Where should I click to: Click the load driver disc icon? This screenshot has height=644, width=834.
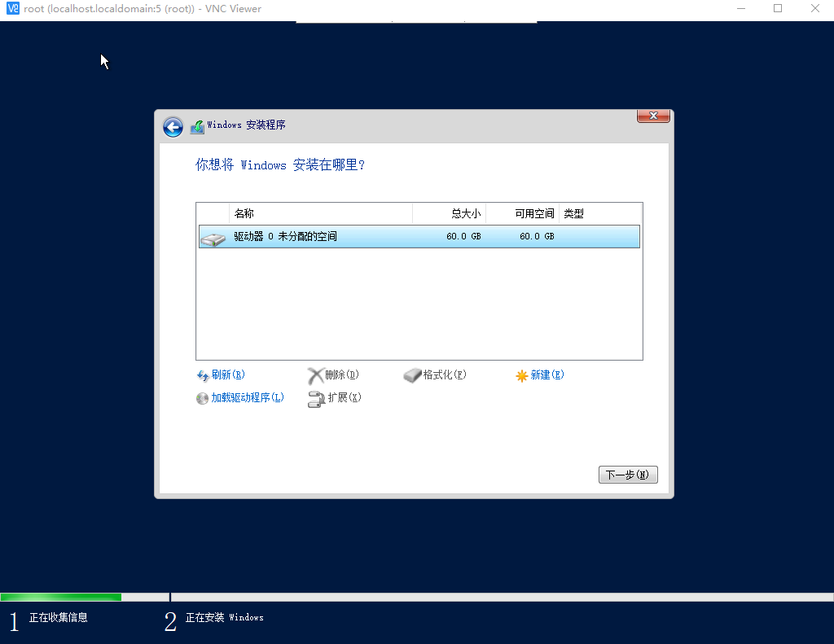(x=202, y=398)
